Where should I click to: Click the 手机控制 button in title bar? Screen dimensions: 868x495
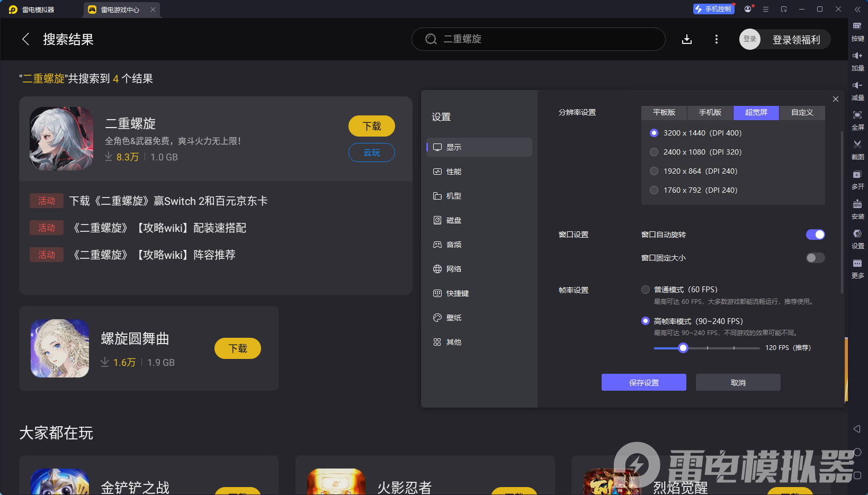click(x=713, y=9)
